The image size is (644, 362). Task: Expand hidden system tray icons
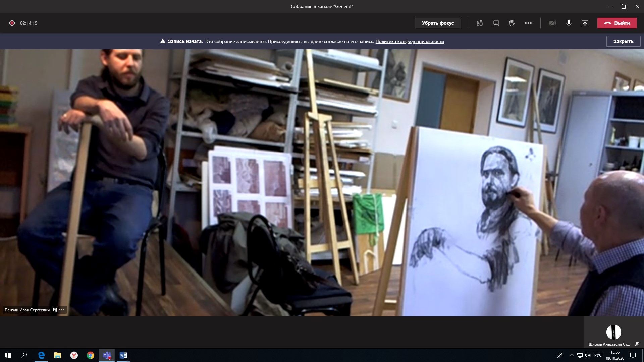click(x=572, y=355)
